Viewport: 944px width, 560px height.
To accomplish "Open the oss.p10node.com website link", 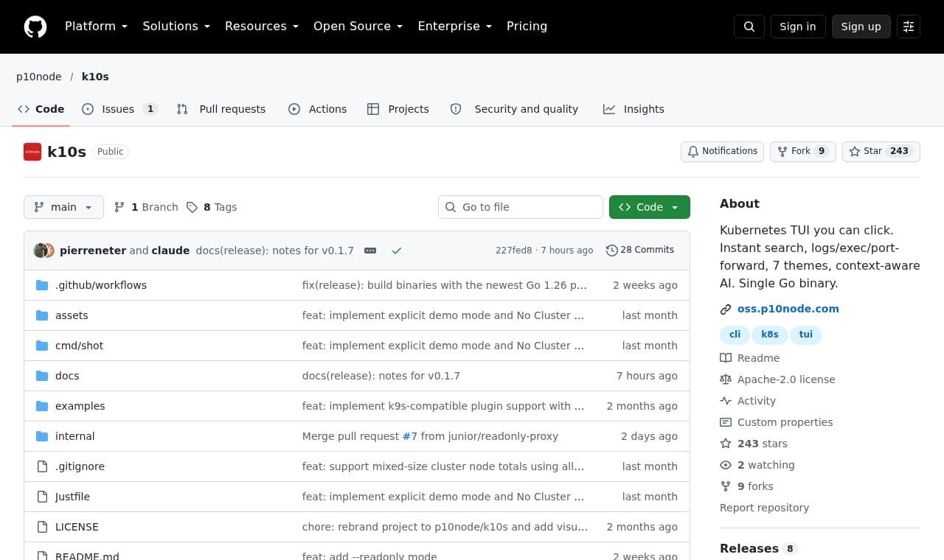I will (x=788, y=309).
